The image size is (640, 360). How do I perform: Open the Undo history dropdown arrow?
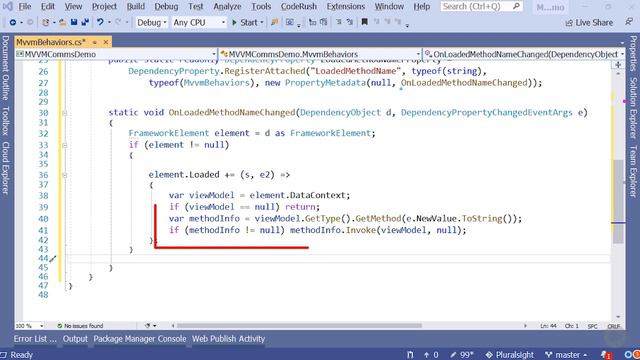coord(109,22)
